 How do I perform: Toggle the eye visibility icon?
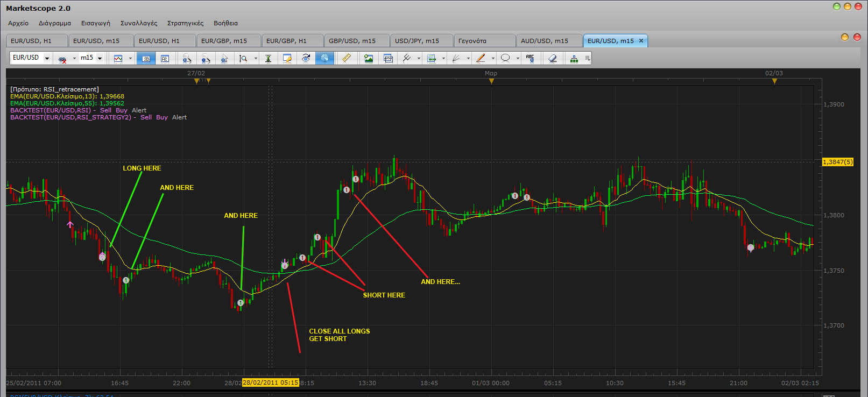pyautogui.click(x=306, y=58)
